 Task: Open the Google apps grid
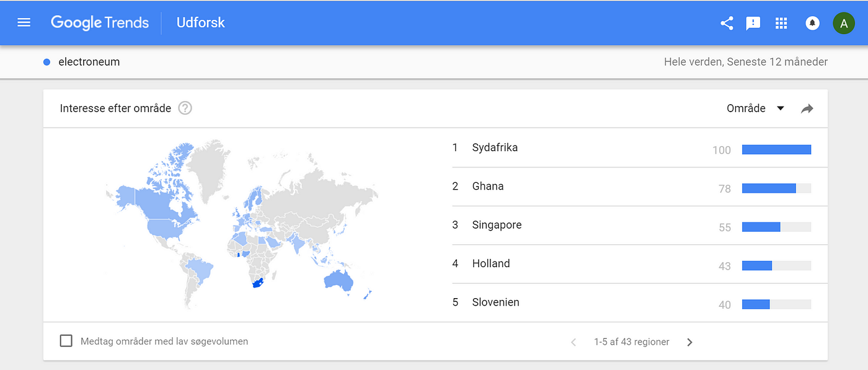(x=781, y=24)
